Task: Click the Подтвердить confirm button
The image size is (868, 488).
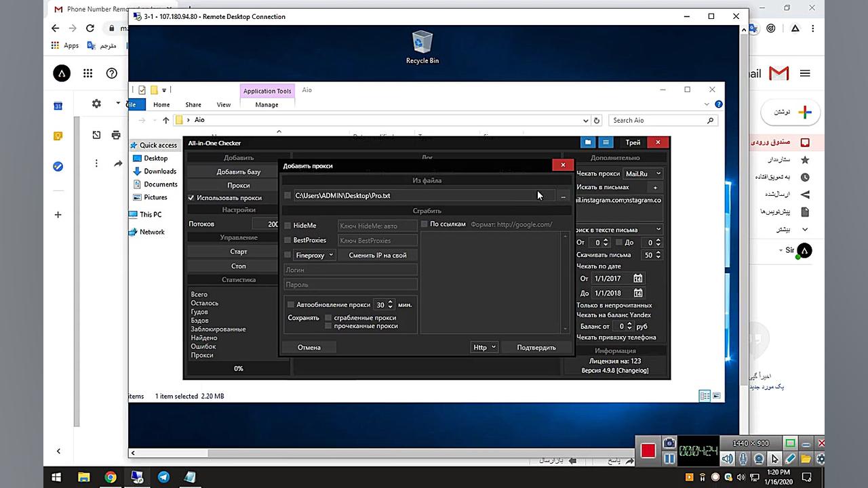Action: click(x=536, y=347)
